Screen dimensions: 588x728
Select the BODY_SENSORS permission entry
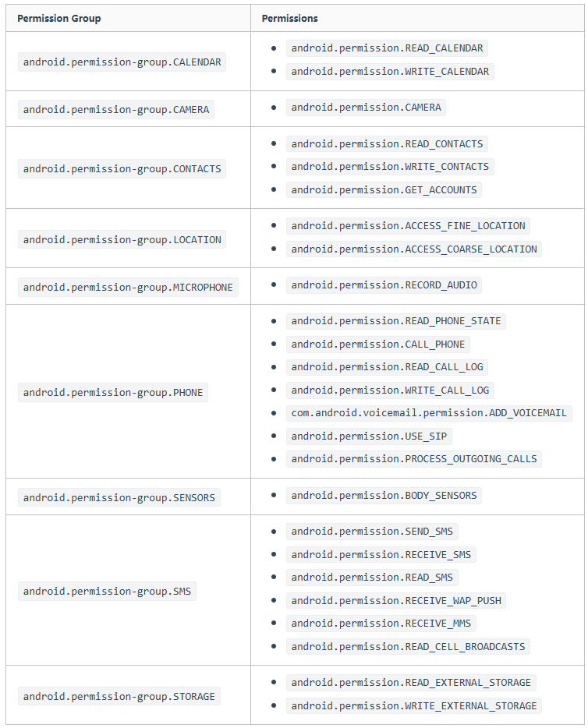(384, 496)
